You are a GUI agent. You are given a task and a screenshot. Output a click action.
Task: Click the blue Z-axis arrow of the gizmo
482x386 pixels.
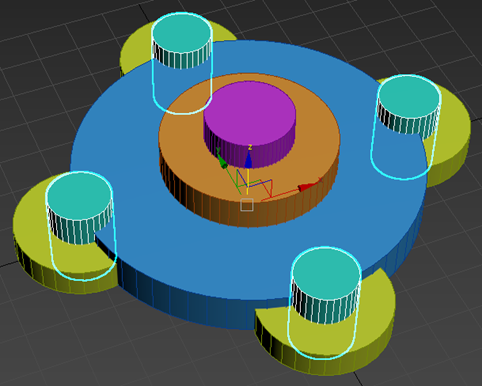[x=248, y=160]
